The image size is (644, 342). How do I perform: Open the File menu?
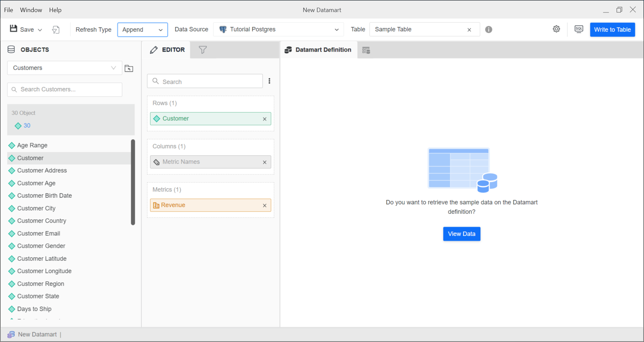[8, 10]
